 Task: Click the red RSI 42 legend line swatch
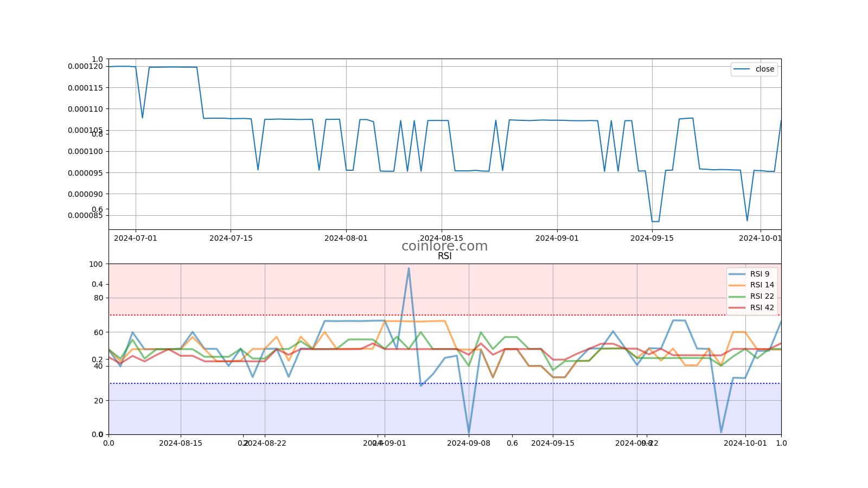click(738, 307)
